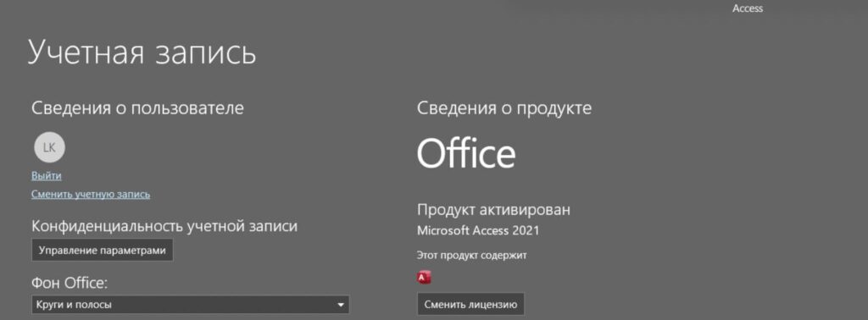This screenshot has height=320, width=868.
Task: Click the Сменить лицензию button
Action: coord(470,304)
